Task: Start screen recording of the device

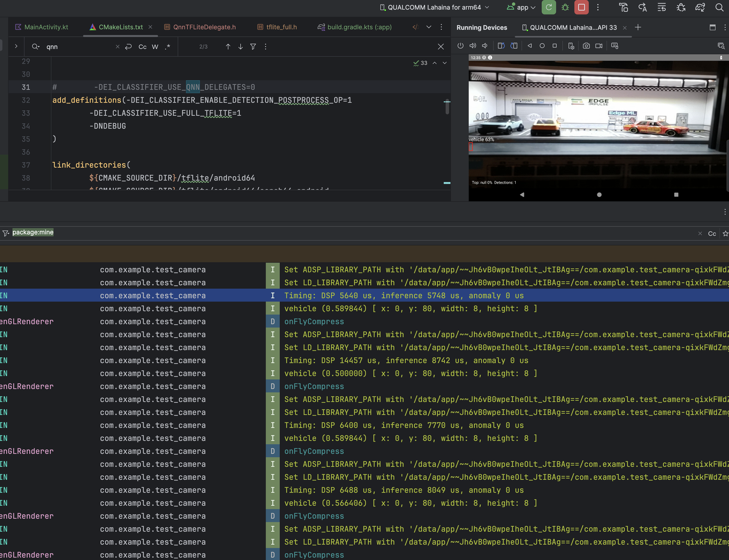Action: coord(599,46)
